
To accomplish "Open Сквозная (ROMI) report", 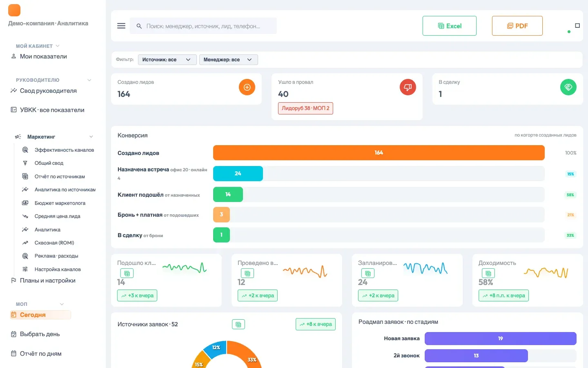I will (x=49, y=243).
